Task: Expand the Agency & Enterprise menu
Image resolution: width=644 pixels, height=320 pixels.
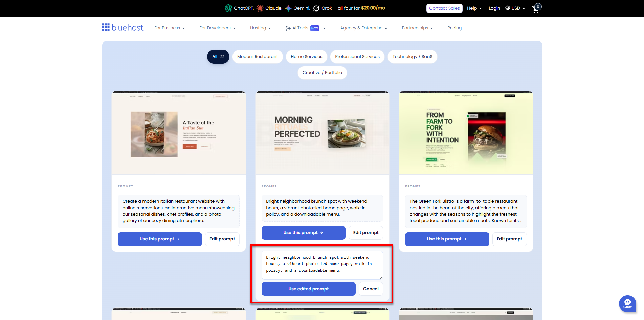Action: point(364,28)
